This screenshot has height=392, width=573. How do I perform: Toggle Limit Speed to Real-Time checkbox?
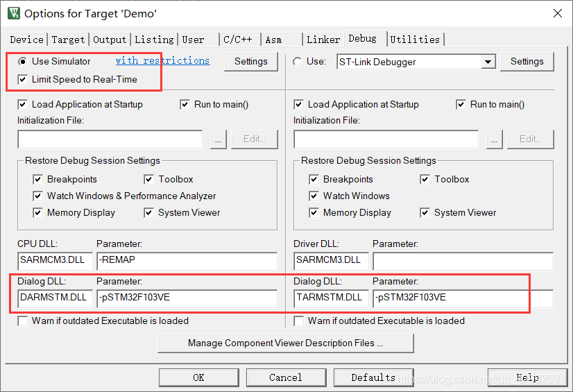pos(23,79)
